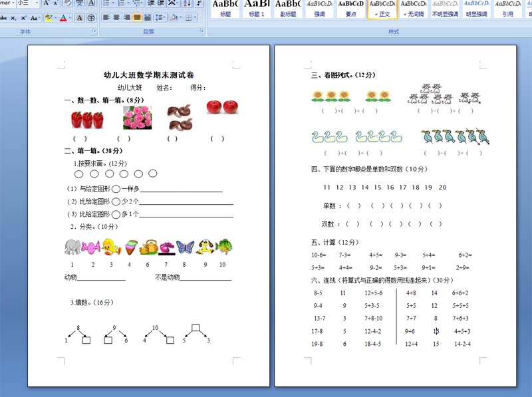
Task: Apply the 副标题 style
Action: [x=288, y=9]
